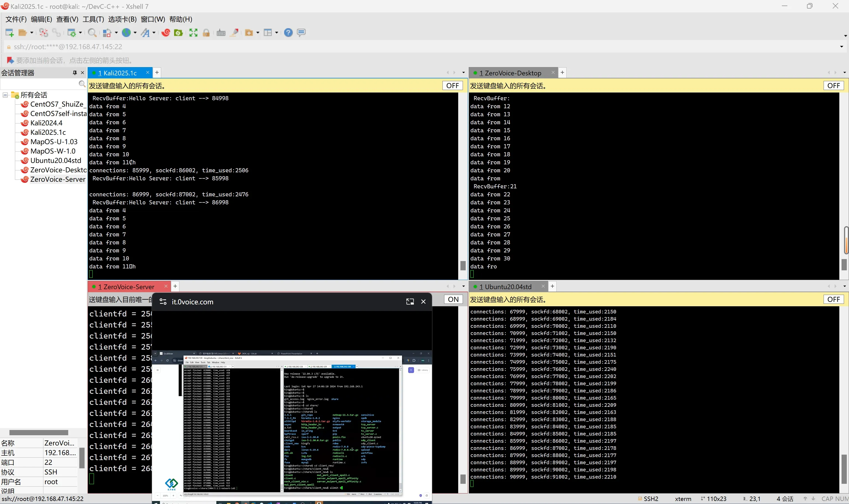
Task: Pin the session manager panel
Action: pyautogui.click(x=75, y=73)
